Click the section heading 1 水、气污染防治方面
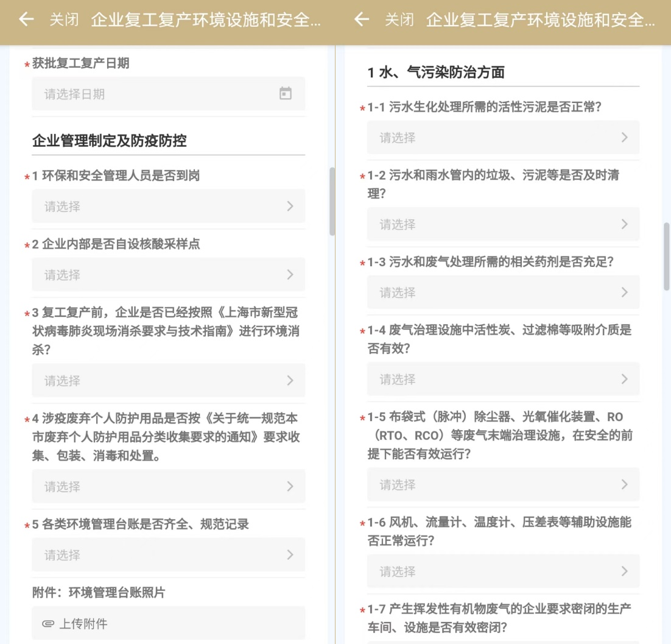Screen dimensions: 671x644 point(436,72)
